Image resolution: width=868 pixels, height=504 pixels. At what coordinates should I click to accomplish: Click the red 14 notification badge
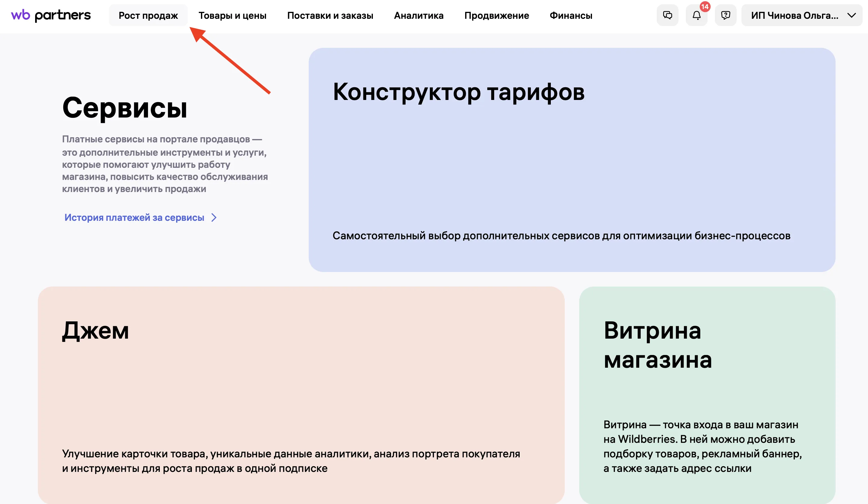[705, 7]
